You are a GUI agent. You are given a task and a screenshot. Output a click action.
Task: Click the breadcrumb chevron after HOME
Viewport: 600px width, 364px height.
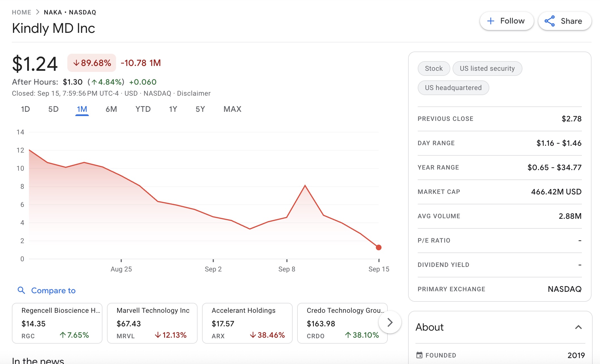(x=38, y=12)
